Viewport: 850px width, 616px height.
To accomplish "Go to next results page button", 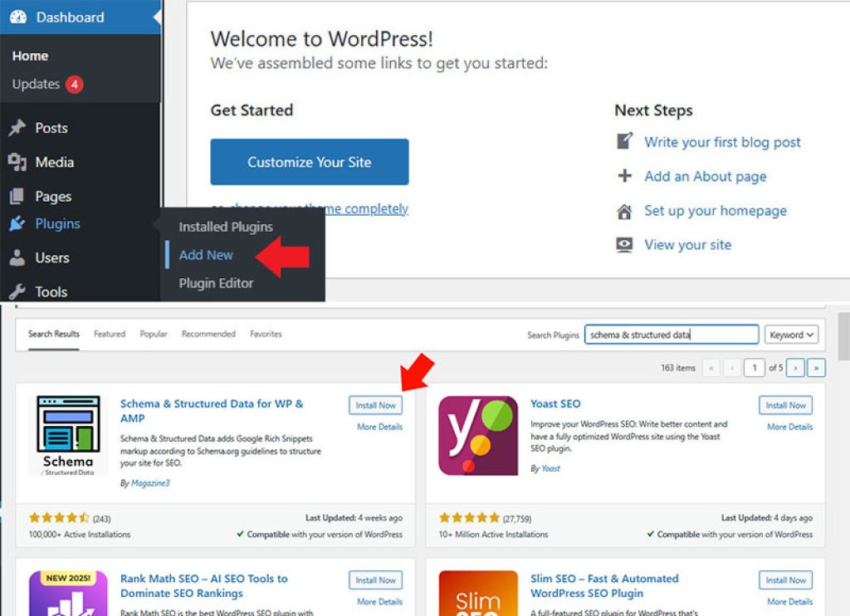I will click(x=795, y=368).
